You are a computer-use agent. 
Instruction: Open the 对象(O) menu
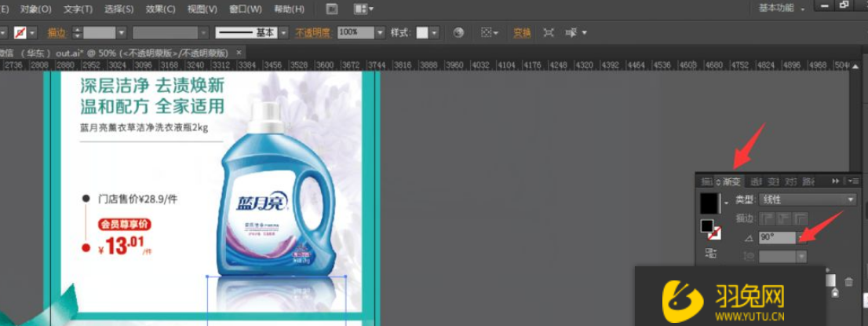pyautogui.click(x=35, y=9)
